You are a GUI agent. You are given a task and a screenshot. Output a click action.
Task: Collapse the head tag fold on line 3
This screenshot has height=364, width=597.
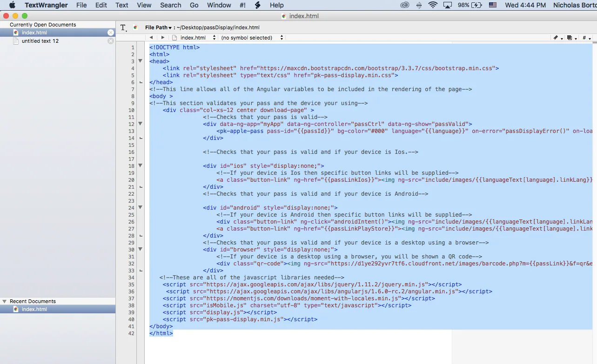tap(141, 61)
